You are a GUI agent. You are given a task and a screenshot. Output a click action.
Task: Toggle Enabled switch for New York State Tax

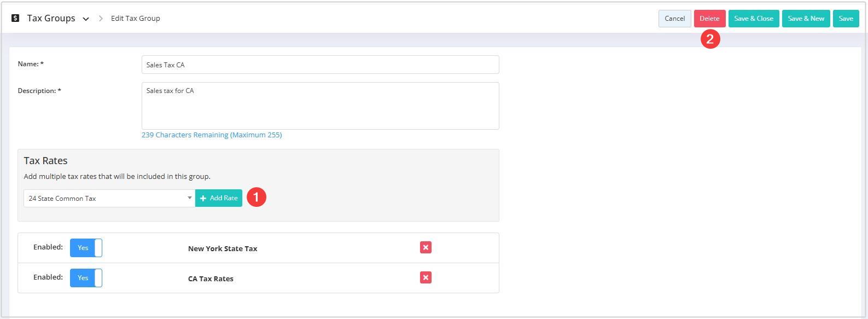pos(86,248)
